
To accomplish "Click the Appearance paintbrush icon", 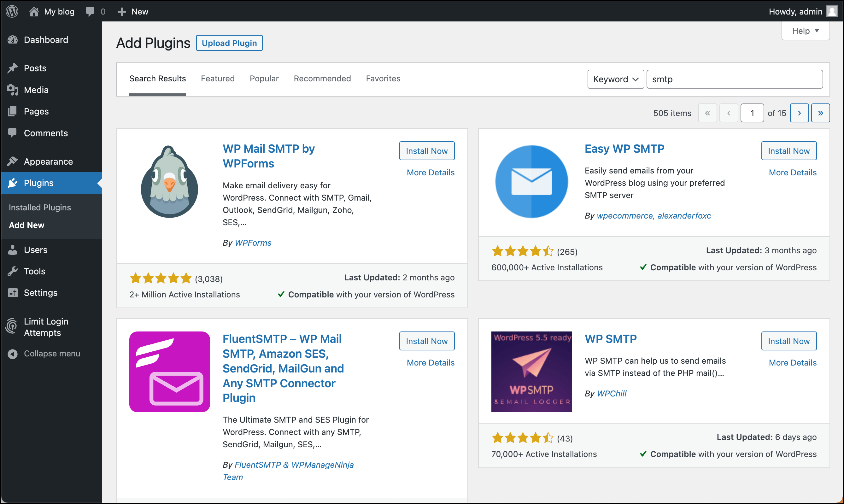I will (x=13, y=161).
